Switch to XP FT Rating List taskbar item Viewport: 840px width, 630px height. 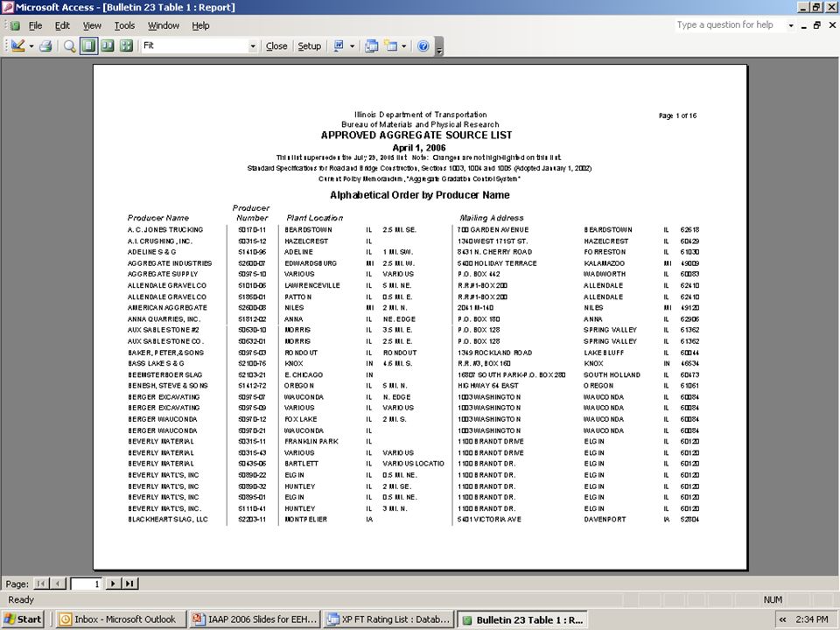pos(388,619)
